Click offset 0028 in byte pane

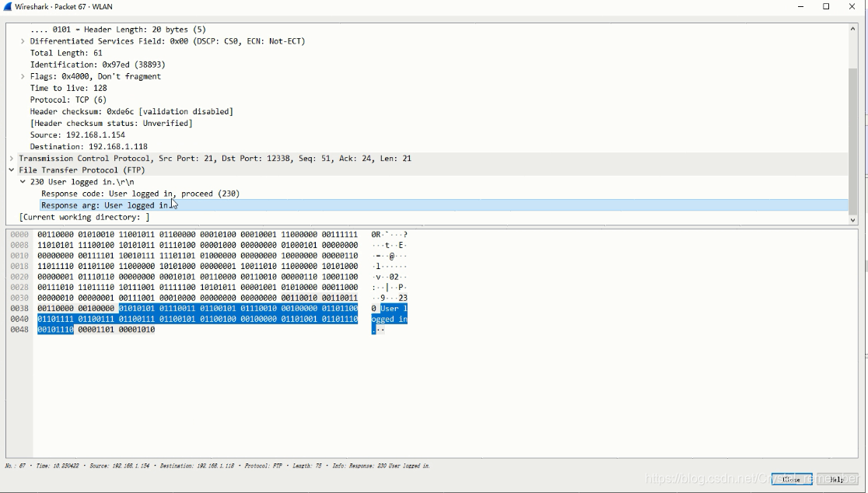pos(19,287)
